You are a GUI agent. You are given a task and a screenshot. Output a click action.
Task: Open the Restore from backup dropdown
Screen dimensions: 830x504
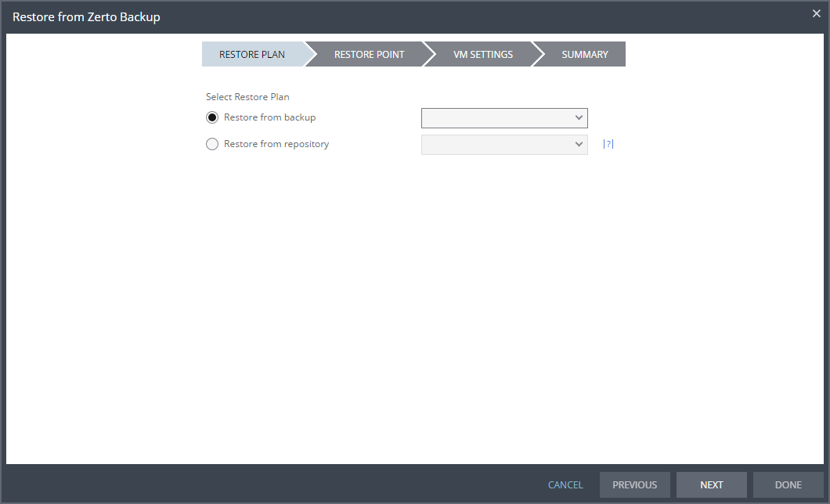504,118
